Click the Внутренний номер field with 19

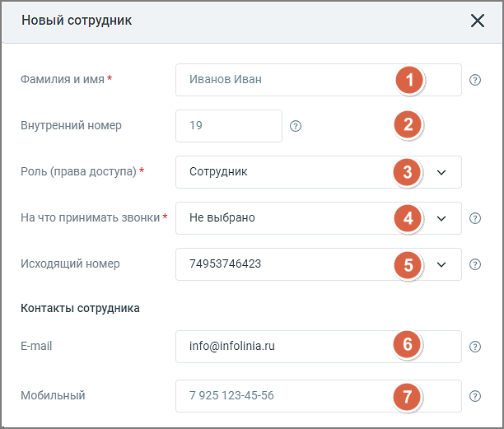229,126
